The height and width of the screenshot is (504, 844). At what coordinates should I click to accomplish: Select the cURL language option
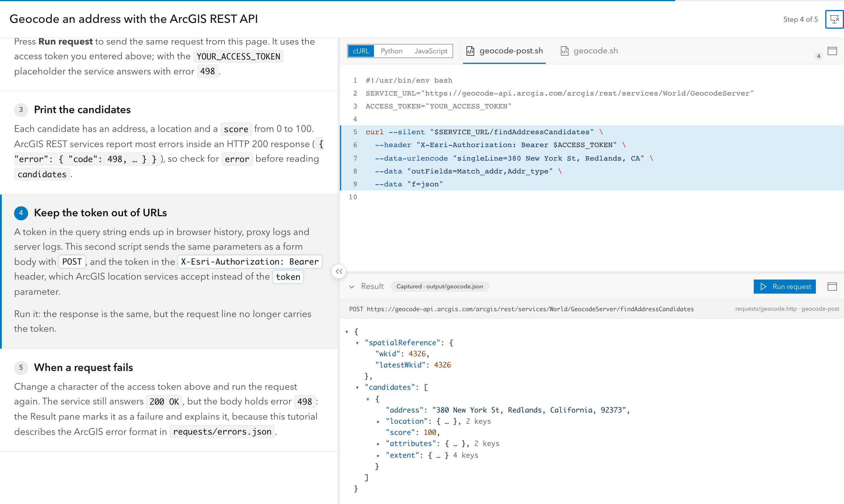pos(361,51)
